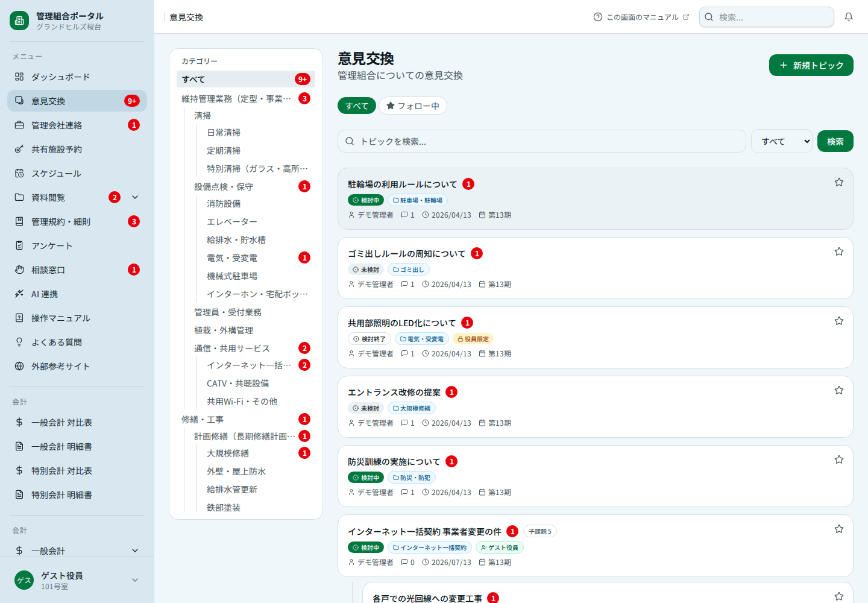Select 計画修繕 category in tree
The height and width of the screenshot is (603, 868).
(x=252, y=437)
